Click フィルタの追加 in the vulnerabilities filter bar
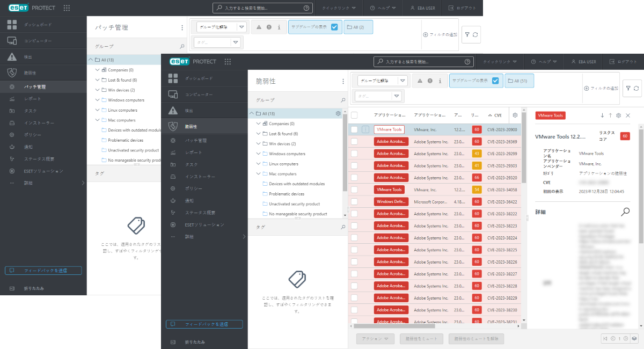644x349 pixels. [601, 88]
